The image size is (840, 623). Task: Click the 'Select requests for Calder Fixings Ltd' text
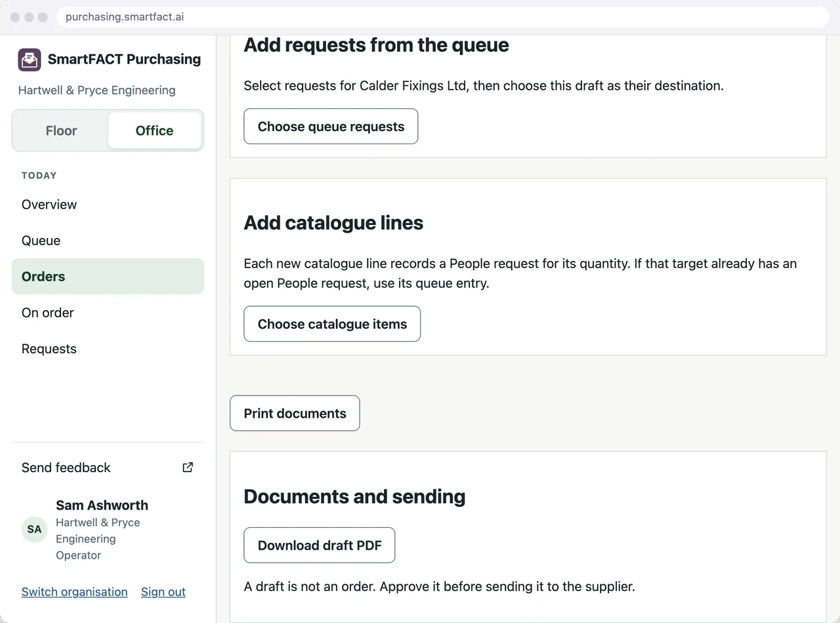coord(484,85)
